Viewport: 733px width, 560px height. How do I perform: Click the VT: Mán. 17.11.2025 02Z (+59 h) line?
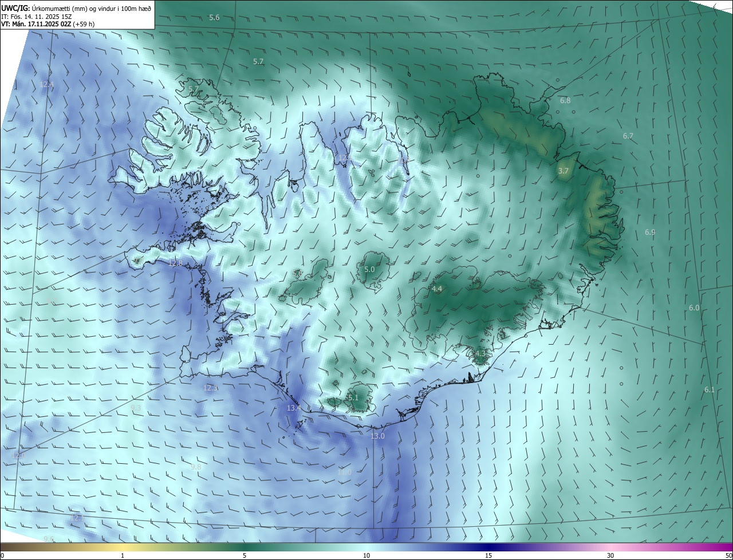[x=48, y=24]
